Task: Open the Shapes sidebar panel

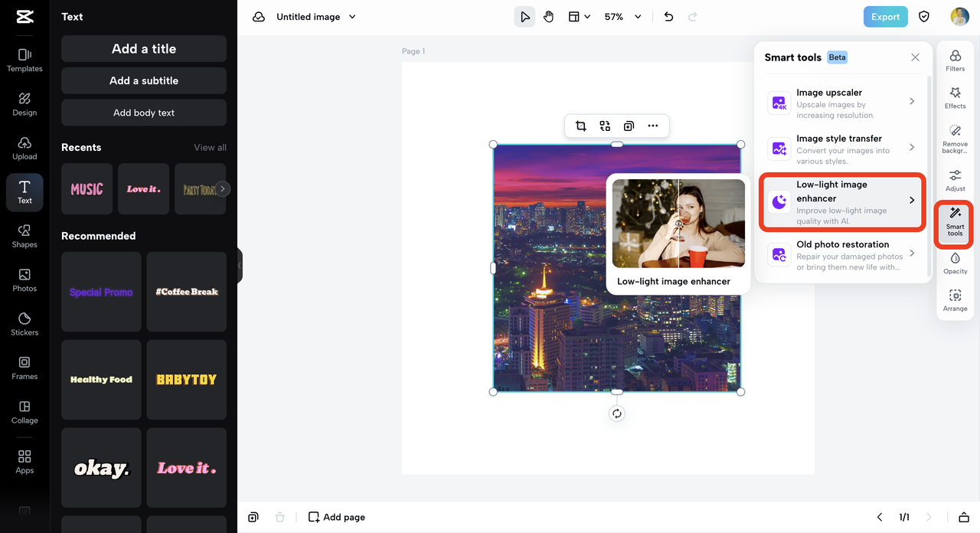Action: (x=24, y=237)
